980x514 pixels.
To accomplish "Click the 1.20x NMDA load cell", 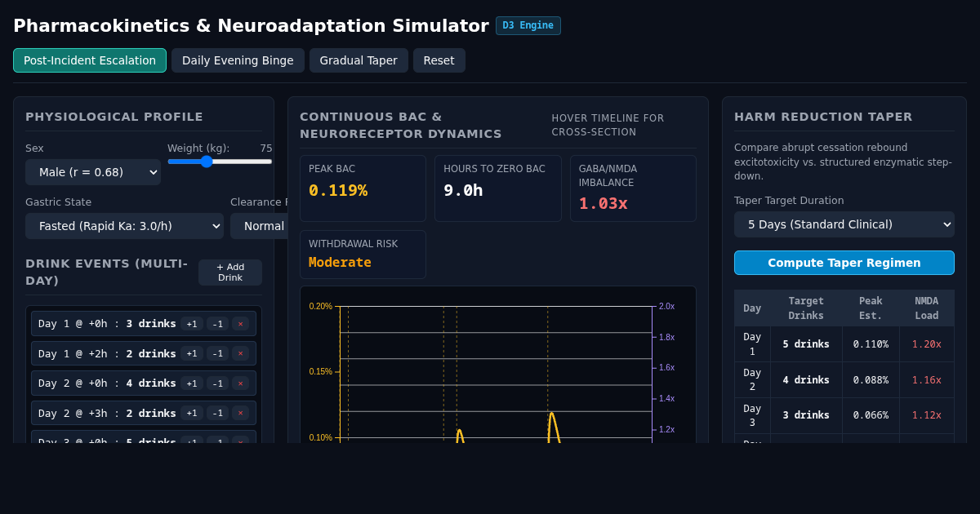I will click(927, 344).
